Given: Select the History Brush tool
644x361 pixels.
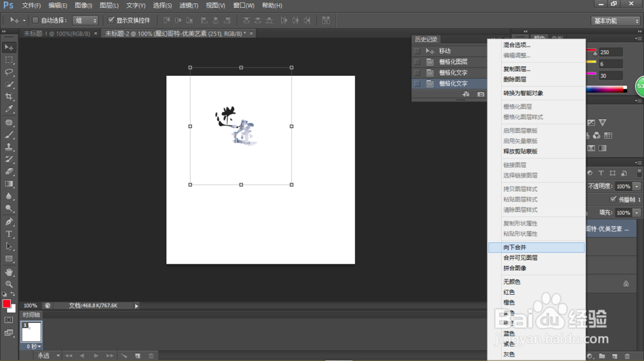Looking at the screenshot, I should [x=9, y=159].
